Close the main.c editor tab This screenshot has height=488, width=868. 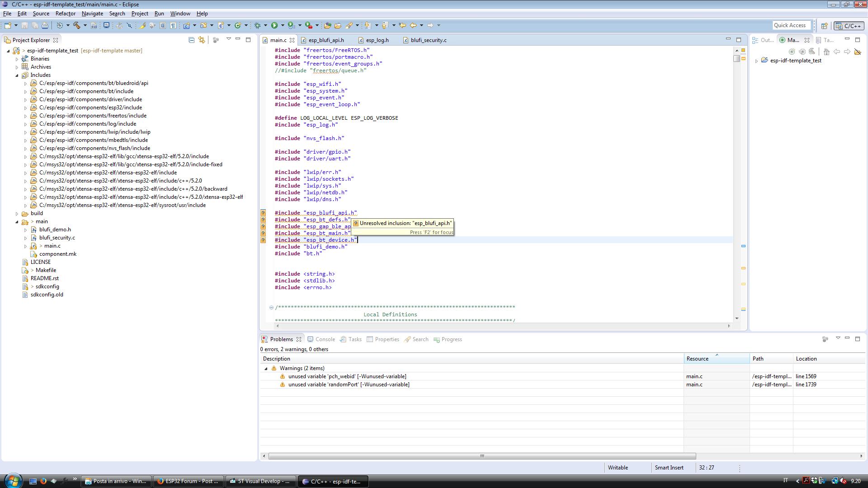tap(292, 40)
